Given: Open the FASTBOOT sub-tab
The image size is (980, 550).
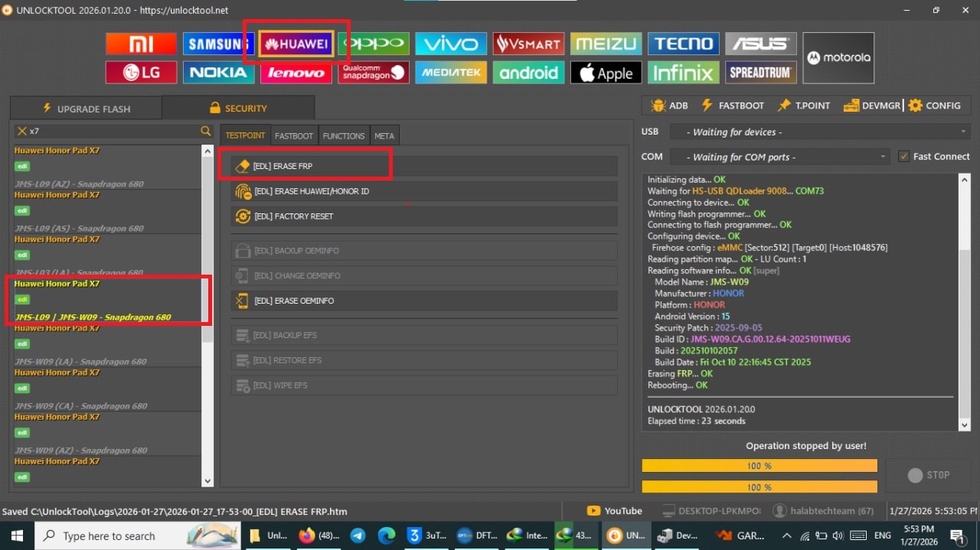Looking at the screenshot, I should tap(294, 135).
